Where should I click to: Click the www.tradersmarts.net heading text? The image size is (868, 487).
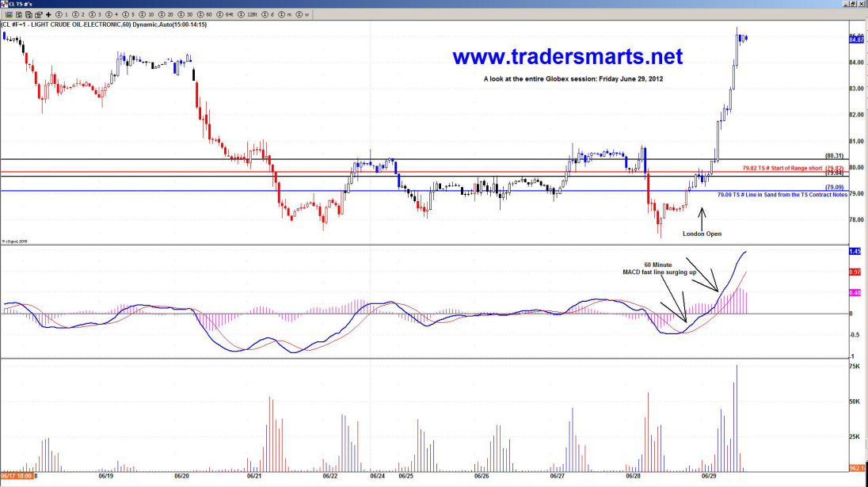[x=567, y=57]
